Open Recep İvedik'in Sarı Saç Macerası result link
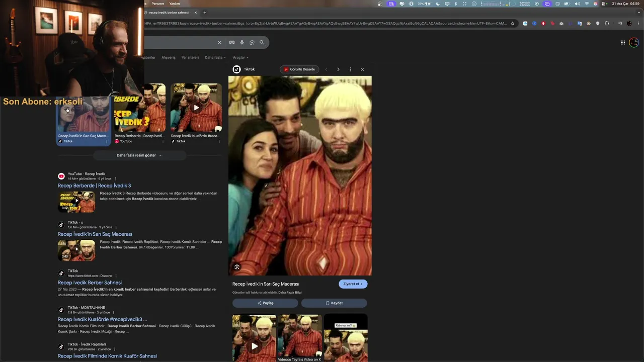 coord(95,234)
